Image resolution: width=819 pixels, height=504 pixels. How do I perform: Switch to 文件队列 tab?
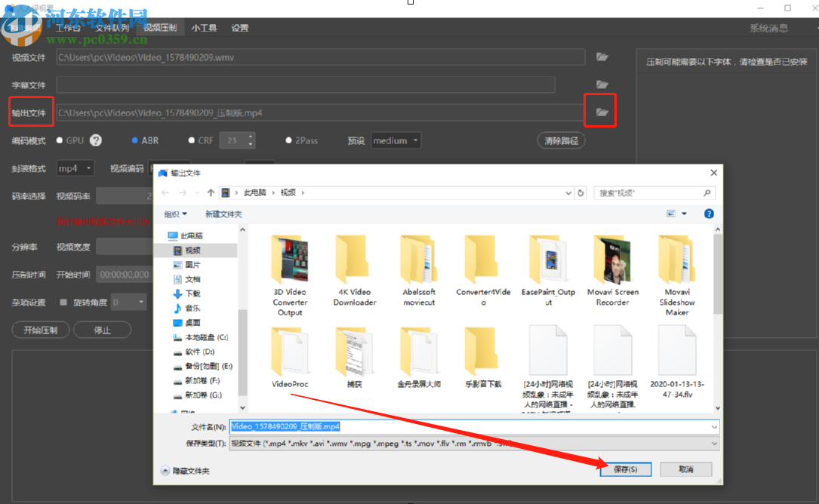click(112, 28)
